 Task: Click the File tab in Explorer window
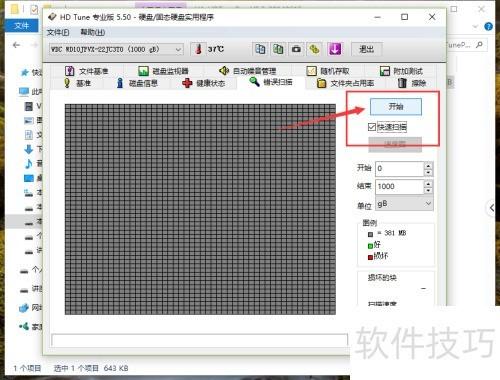[x=22, y=26]
